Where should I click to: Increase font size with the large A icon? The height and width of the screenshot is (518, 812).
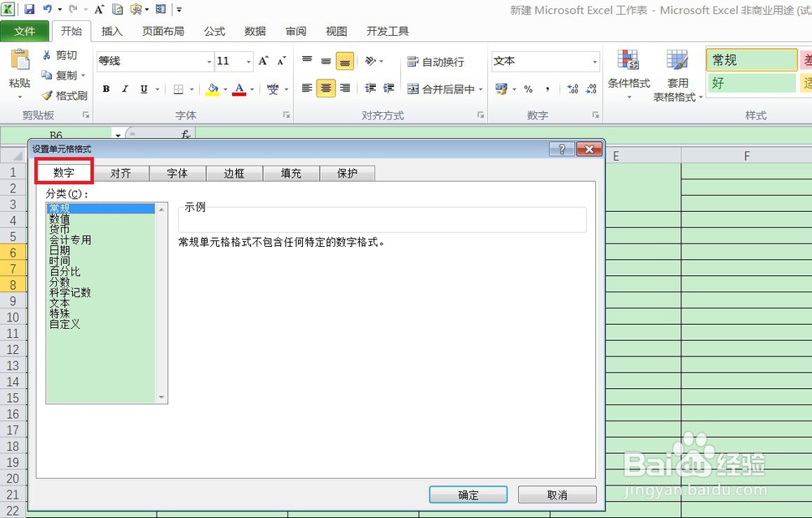(x=264, y=61)
